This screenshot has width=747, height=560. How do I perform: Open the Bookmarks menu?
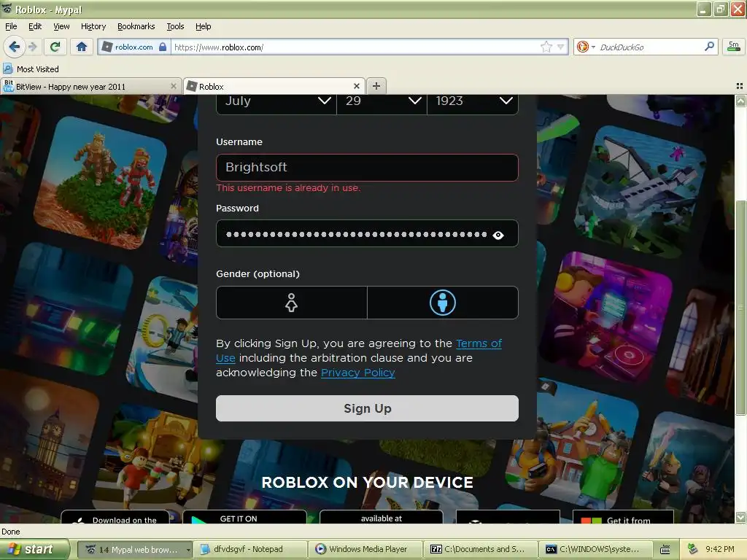(136, 26)
